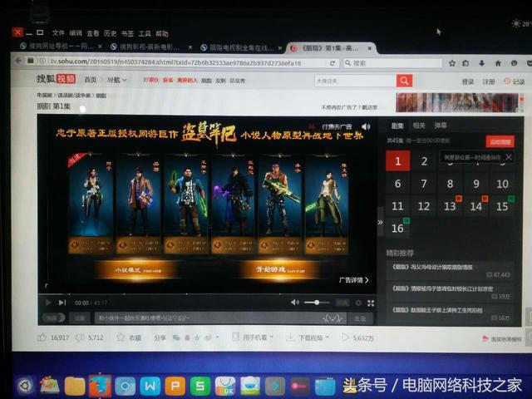Open the Firefox icon in dock
This screenshot has width=532, height=399.
tap(100, 386)
